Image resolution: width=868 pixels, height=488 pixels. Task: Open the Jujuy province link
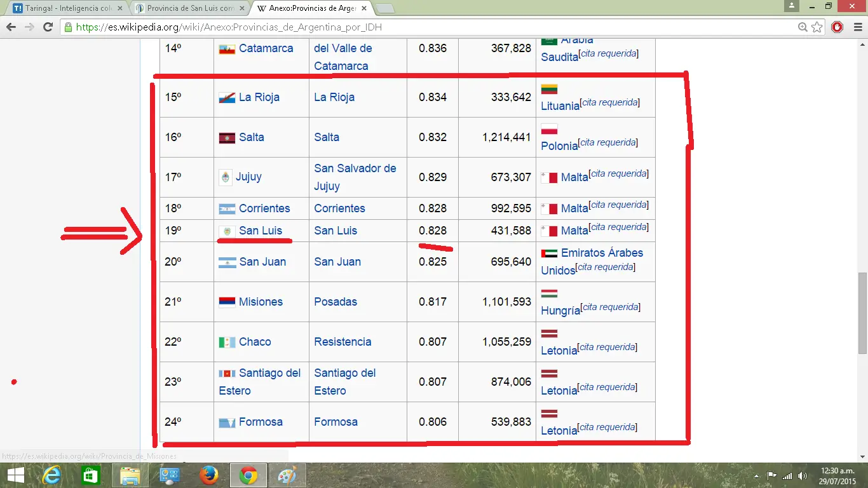[248, 177]
